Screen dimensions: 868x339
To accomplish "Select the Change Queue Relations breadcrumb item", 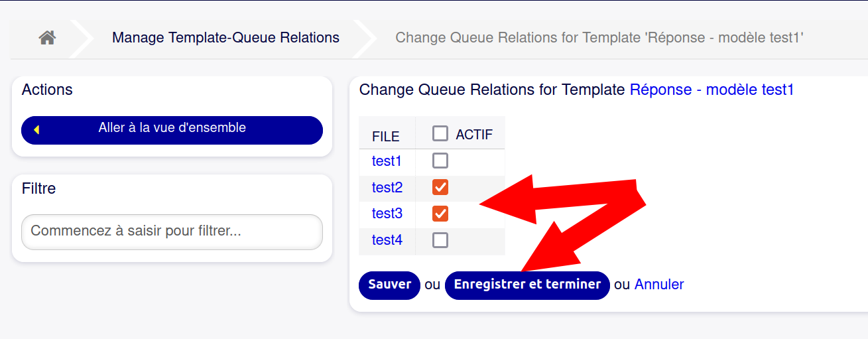I will pos(599,38).
